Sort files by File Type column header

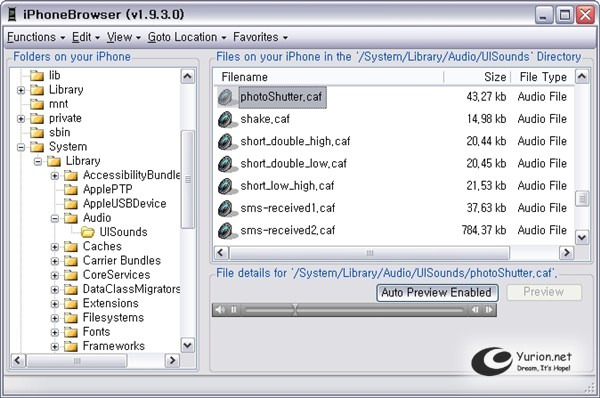tap(543, 77)
